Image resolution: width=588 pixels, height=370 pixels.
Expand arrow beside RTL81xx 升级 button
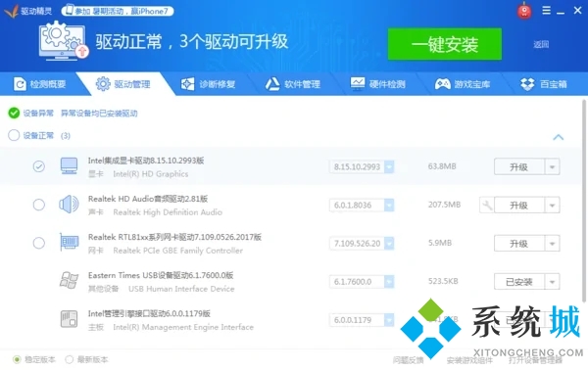tap(552, 244)
